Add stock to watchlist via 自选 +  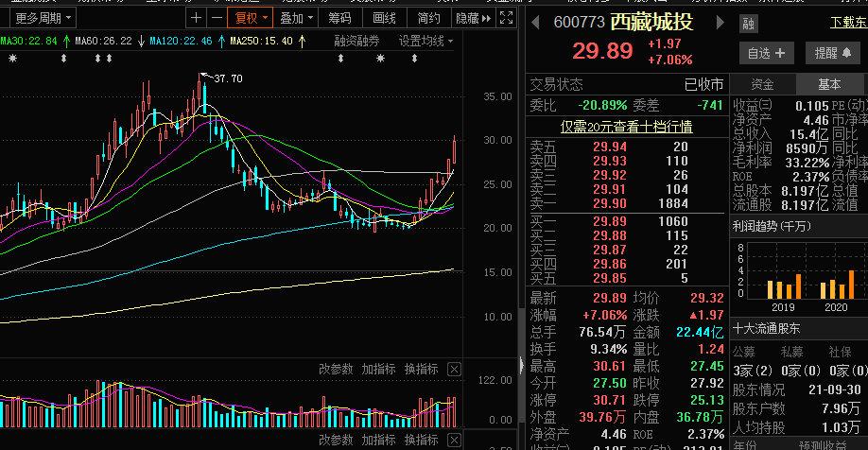point(766,53)
